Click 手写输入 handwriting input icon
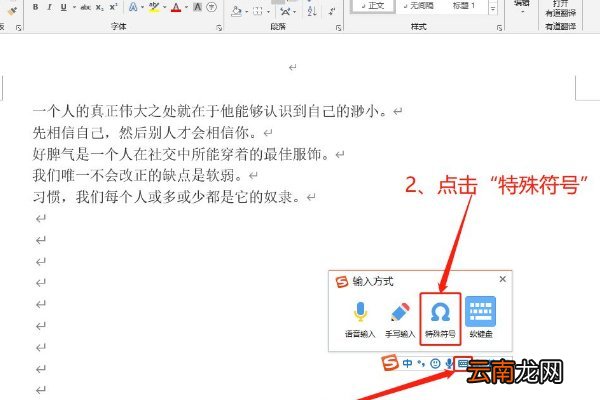This screenshot has height=400, width=600. pos(400,319)
